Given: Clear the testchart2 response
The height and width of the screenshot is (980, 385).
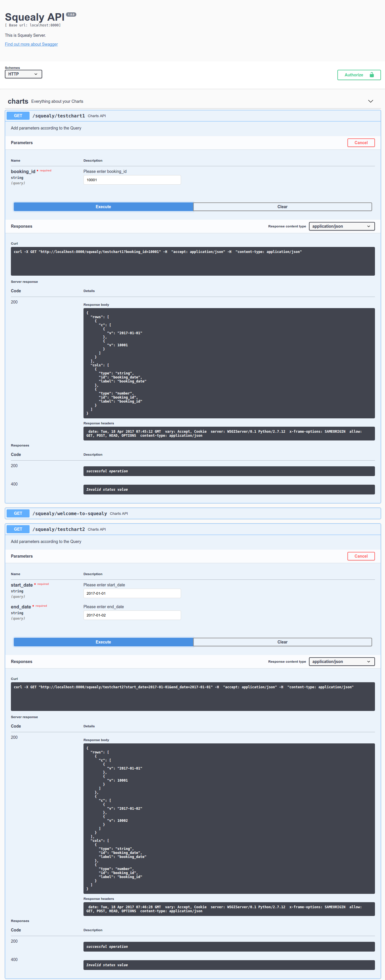Looking at the screenshot, I should (x=282, y=642).
